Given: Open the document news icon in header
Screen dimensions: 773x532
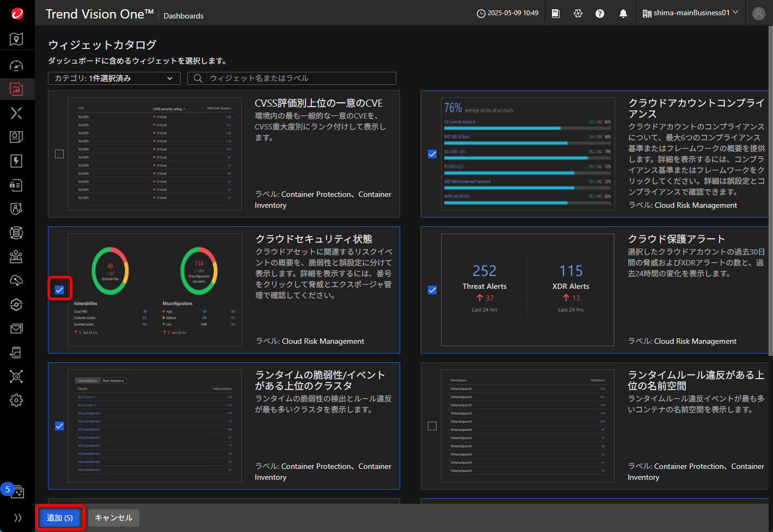Looking at the screenshot, I should [x=556, y=14].
